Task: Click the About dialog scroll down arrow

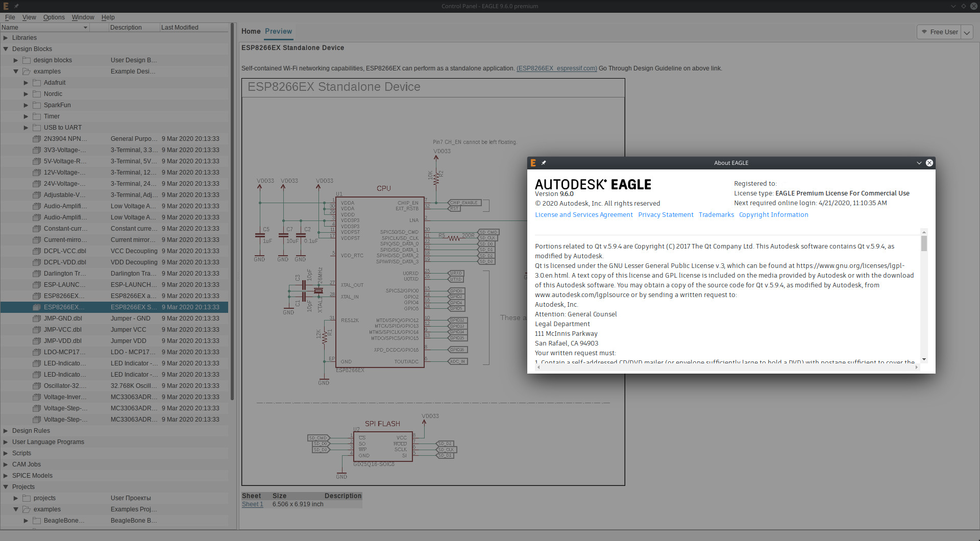Action: point(924,359)
